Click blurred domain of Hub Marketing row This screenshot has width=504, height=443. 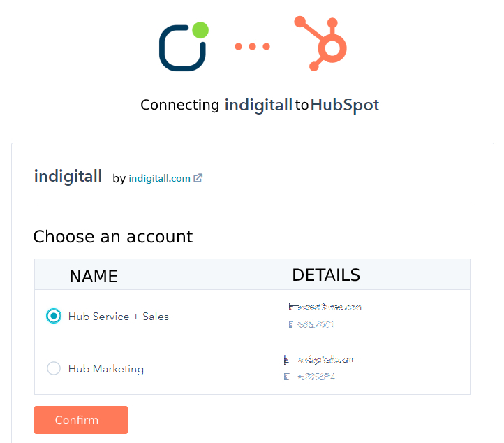coord(327,359)
